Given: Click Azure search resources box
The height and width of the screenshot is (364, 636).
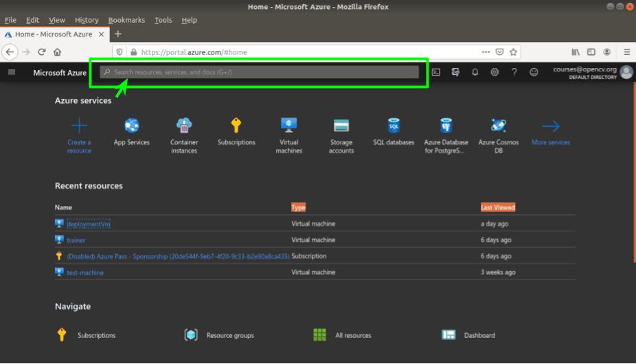Looking at the screenshot, I should click(x=260, y=72).
